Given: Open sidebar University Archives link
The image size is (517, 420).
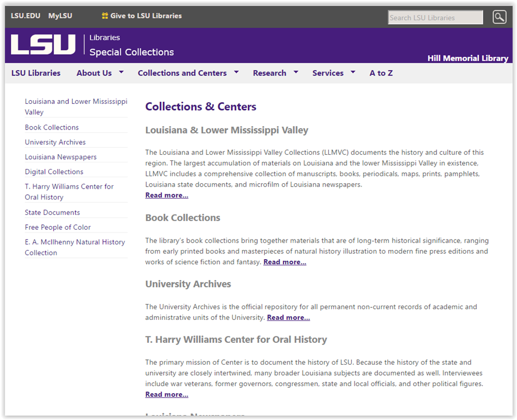Looking at the screenshot, I should pos(55,142).
